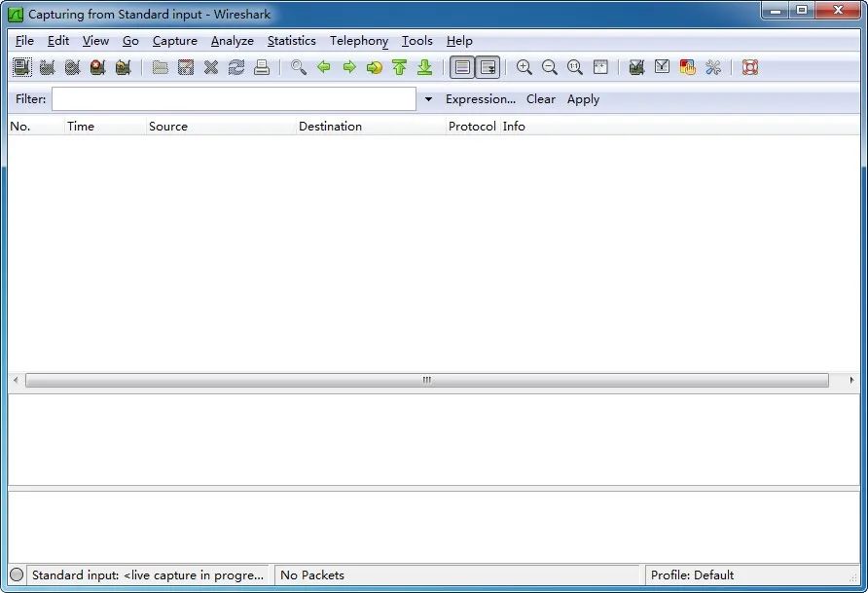Sort by the Source column header
This screenshot has height=593, width=868.
click(x=222, y=127)
